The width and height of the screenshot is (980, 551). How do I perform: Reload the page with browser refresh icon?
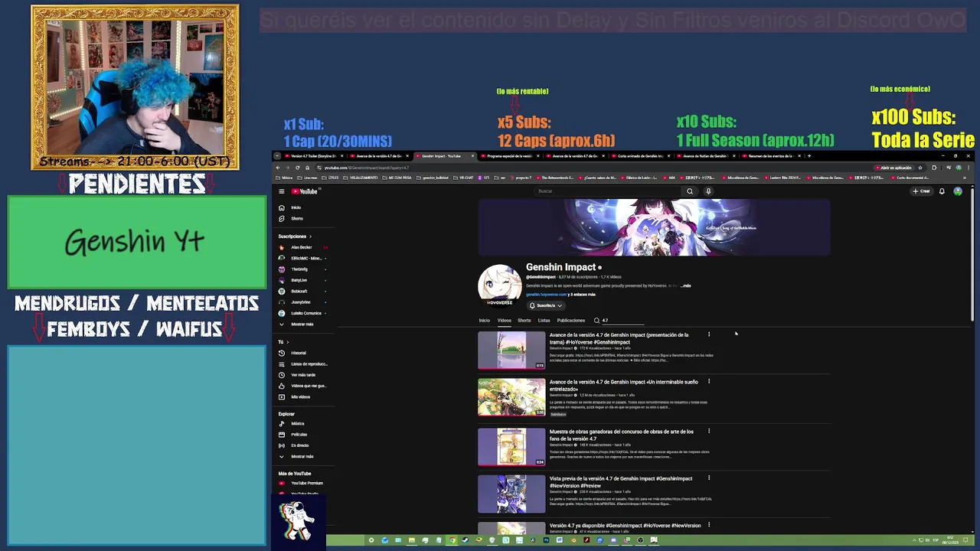point(297,168)
